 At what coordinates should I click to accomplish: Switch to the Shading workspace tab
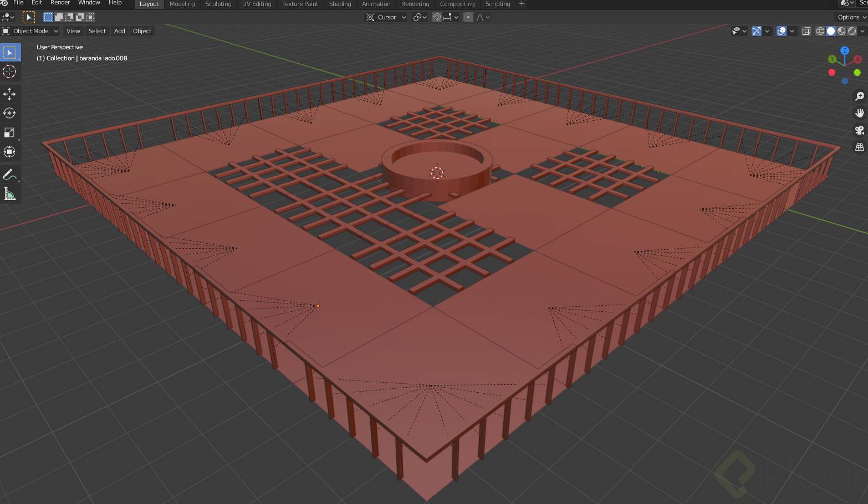pyautogui.click(x=340, y=4)
